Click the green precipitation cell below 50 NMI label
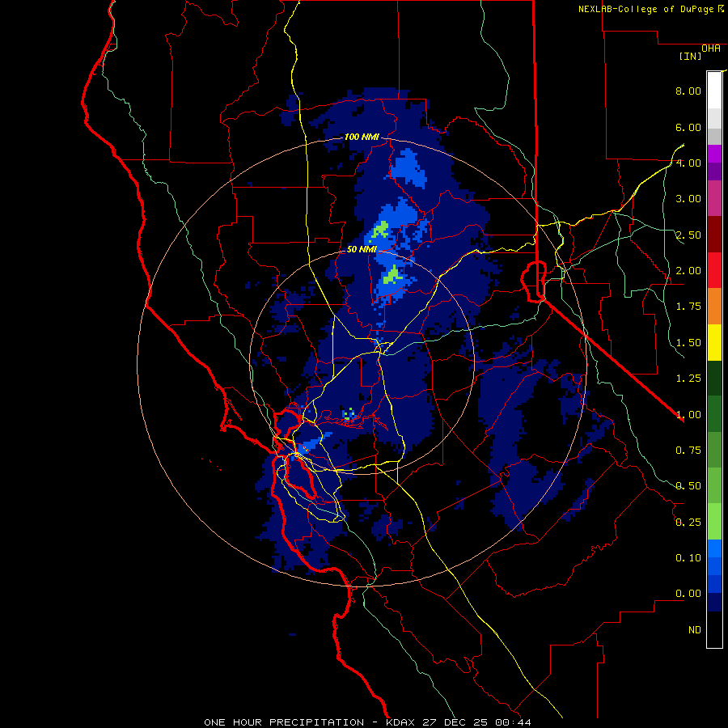This screenshot has width=728, height=728. pos(393,276)
